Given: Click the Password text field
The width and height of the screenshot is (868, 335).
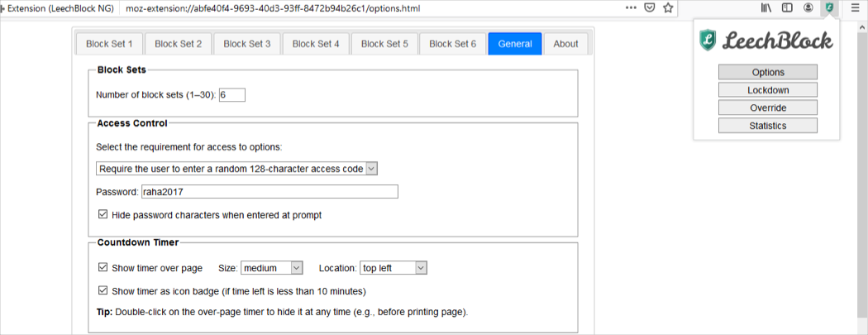Looking at the screenshot, I should coord(269,192).
